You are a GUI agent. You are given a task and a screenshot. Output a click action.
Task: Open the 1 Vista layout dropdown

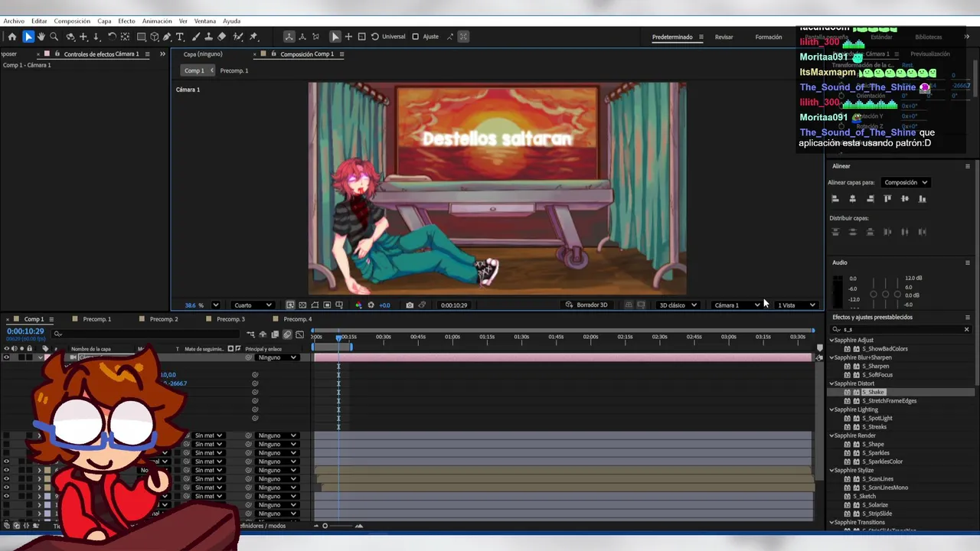[x=797, y=305]
